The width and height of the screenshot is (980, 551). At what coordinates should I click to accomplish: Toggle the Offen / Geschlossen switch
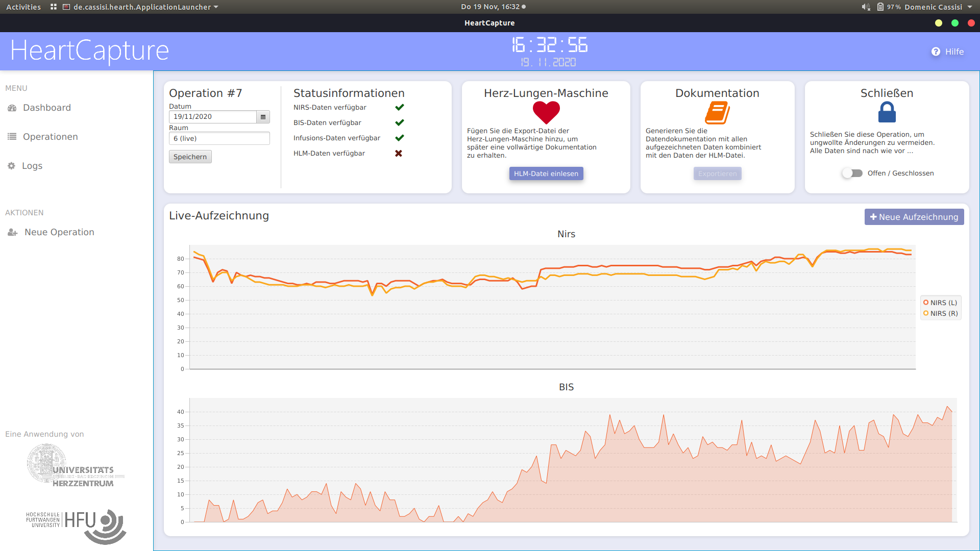852,173
